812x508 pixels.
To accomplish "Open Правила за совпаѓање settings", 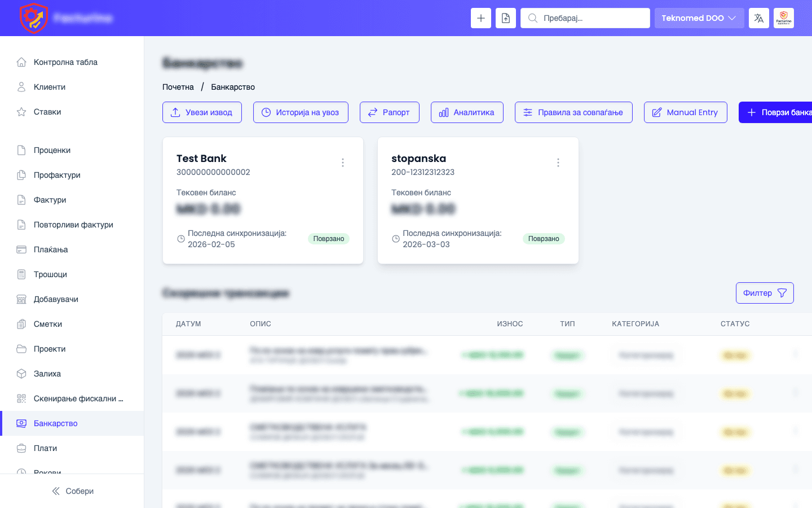I will [x=573, y=112].
